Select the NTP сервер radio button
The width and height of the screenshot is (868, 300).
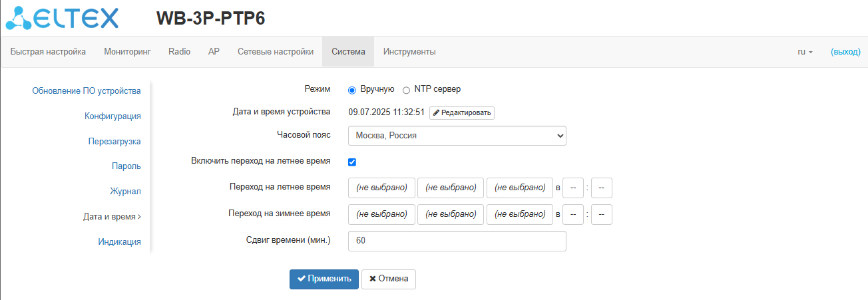pos(406,90)
